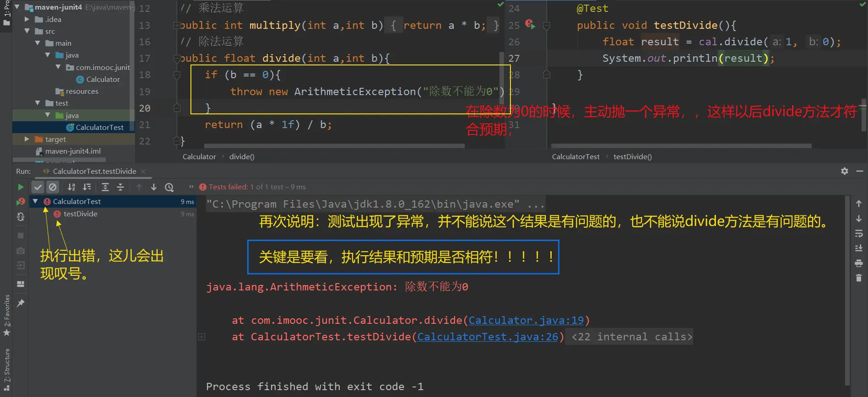
Task: Select testDivide in test results tree
Action: [80, 214]
